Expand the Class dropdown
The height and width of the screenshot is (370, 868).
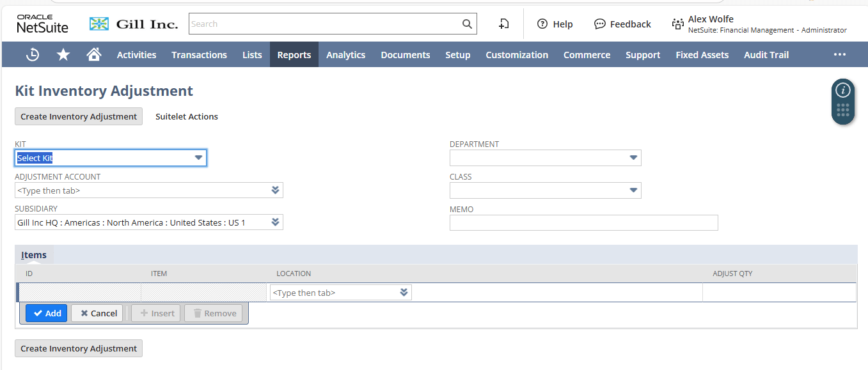[633, 190]
